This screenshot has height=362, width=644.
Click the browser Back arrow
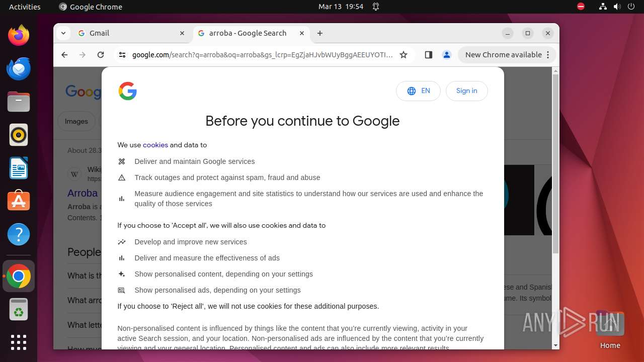[x=64, y=55]
